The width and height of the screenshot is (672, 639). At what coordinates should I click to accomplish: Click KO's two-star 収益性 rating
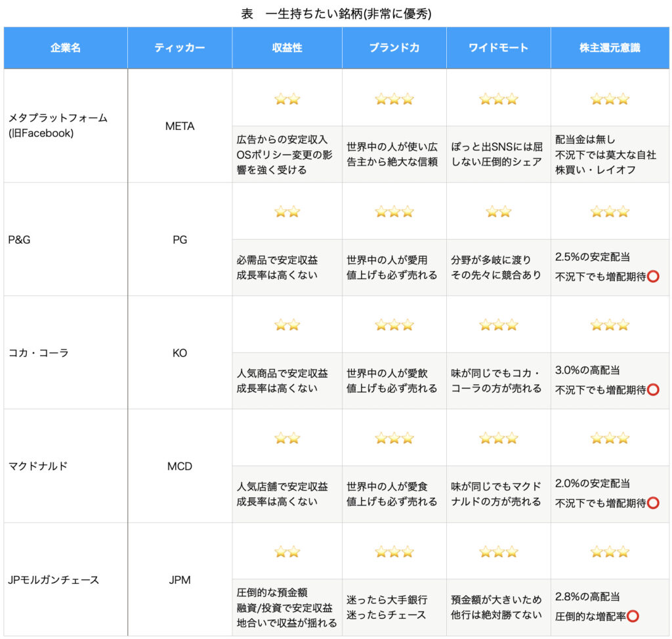pyautogui.click(x=287, y=324)
